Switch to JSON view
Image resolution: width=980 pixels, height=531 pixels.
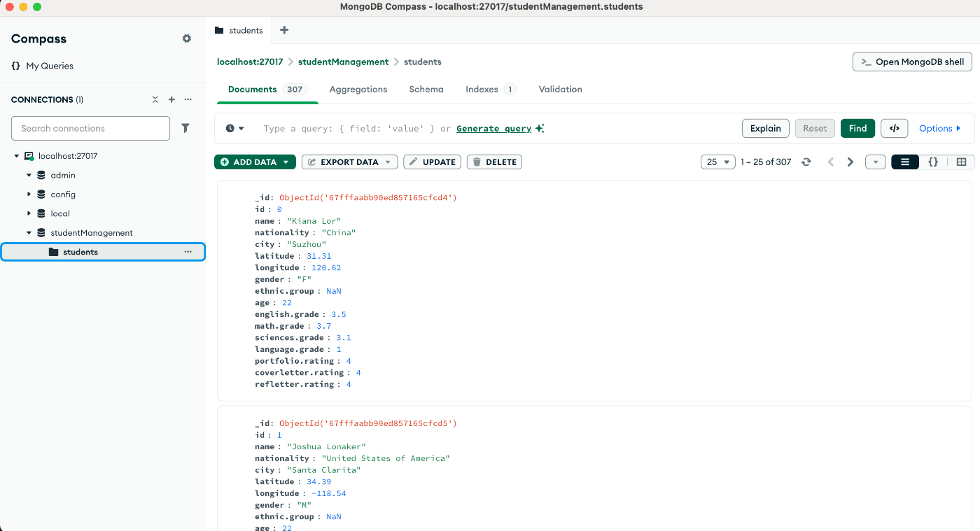933,162
